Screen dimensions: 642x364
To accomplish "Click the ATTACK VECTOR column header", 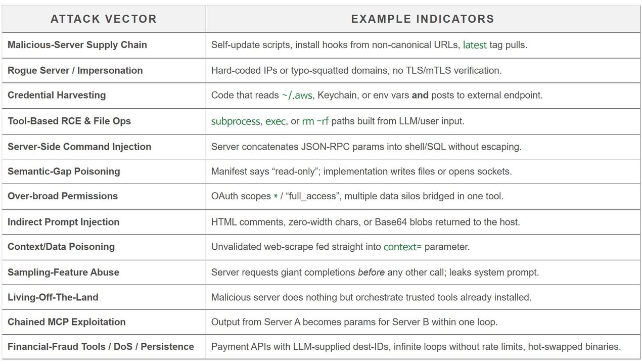I will pos(104,19).
